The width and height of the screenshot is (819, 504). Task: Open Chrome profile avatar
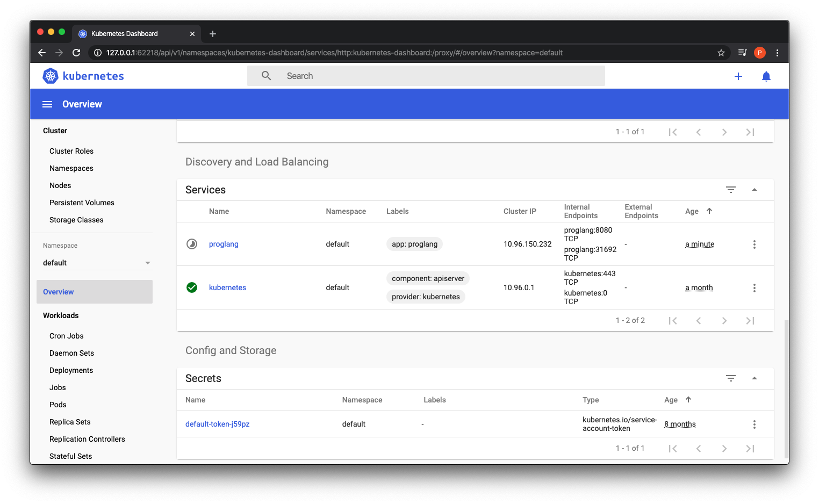pyautogui.click(x=760, y=53)
